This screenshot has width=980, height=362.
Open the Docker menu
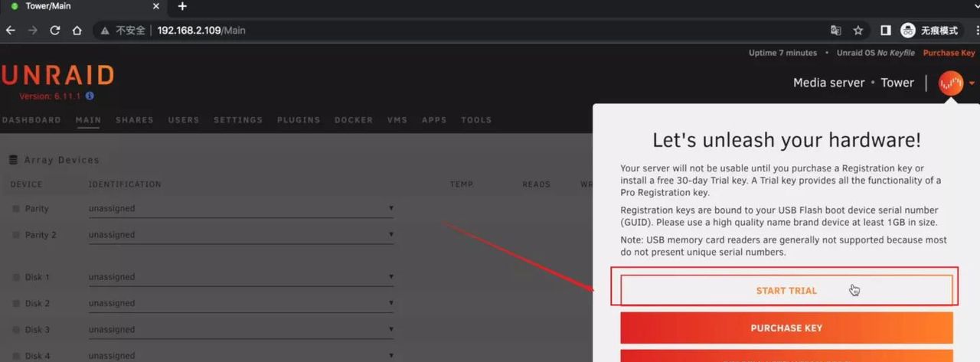tap(354, 120)
